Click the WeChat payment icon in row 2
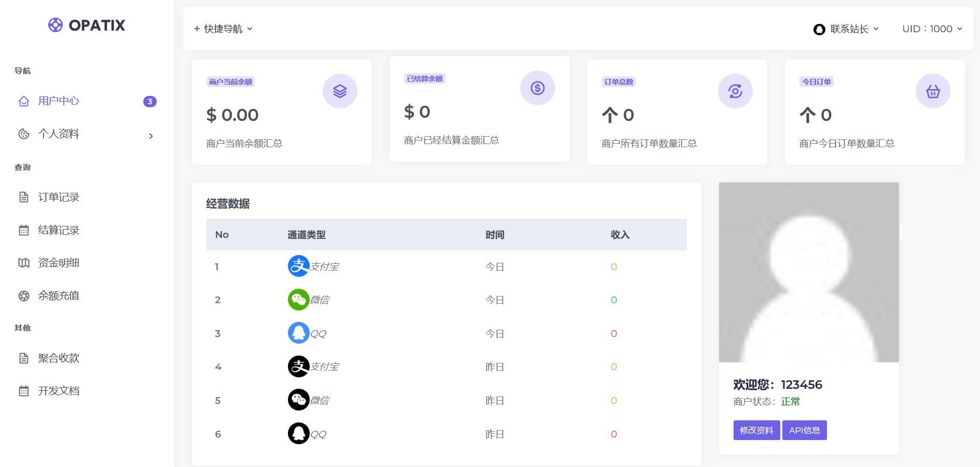980x467 pixels. tap(298, 299)
